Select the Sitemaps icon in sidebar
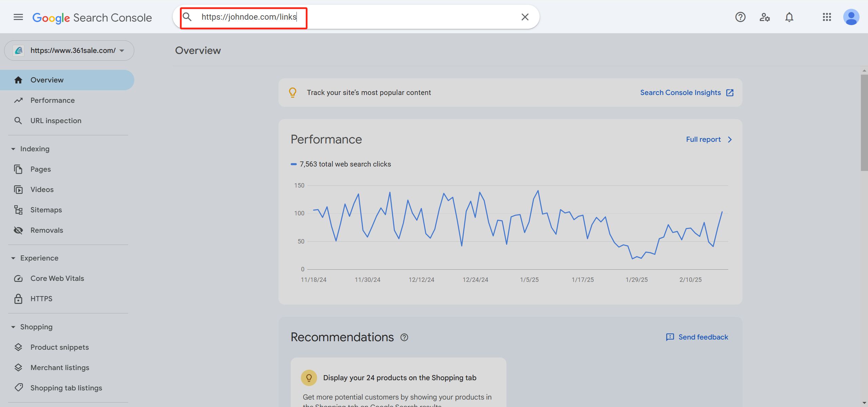Image resolution: width=868 pixels, height=407 pixels. pos(19,210)
